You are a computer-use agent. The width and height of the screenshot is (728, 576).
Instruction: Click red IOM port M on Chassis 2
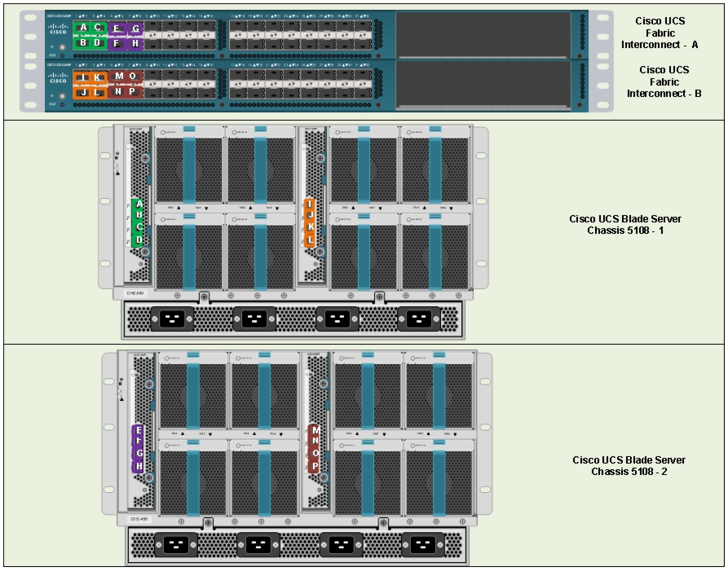[315, 430]
